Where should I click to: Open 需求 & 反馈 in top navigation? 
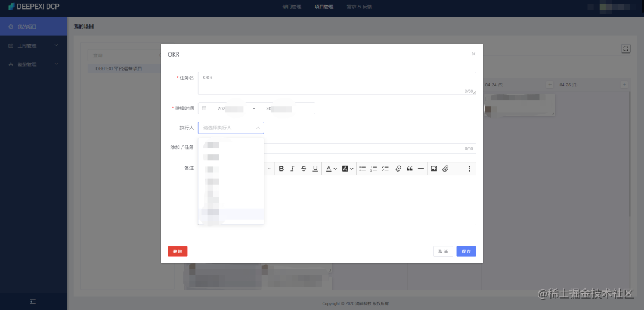(360, 7)
